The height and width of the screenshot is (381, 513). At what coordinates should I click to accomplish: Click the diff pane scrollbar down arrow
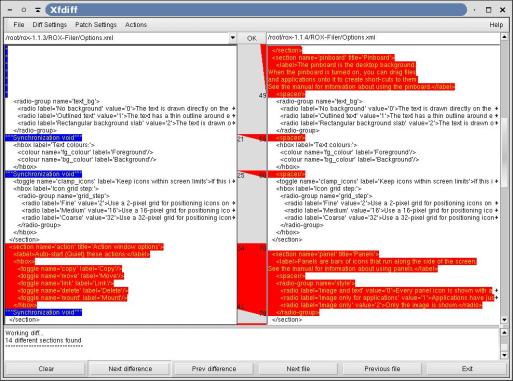504,320
